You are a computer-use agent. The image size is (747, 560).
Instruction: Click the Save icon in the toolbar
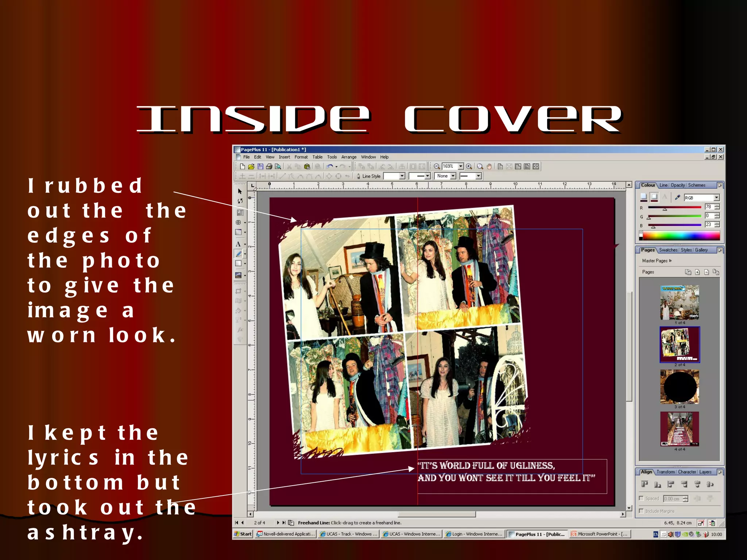click(x=260, y=167)
